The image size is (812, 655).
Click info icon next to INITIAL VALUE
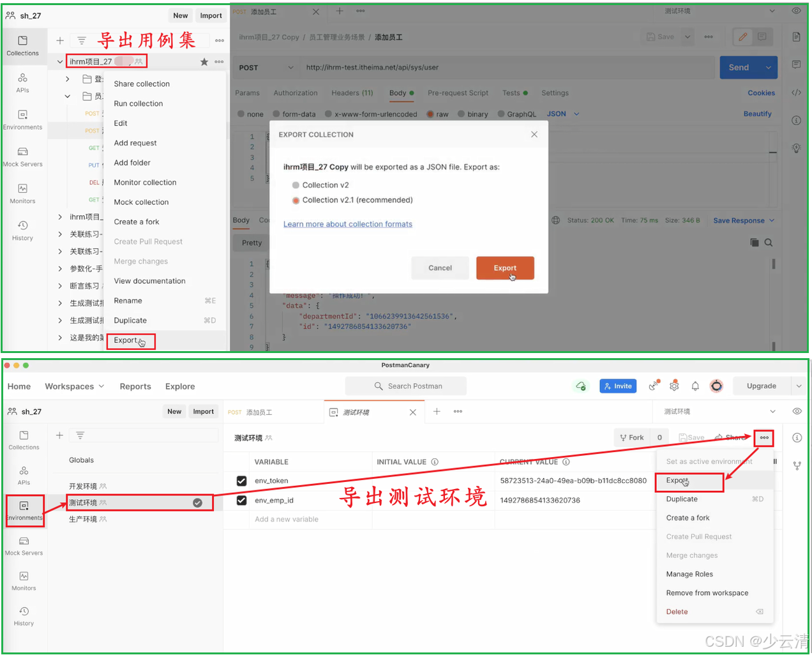tap(435, 462)
